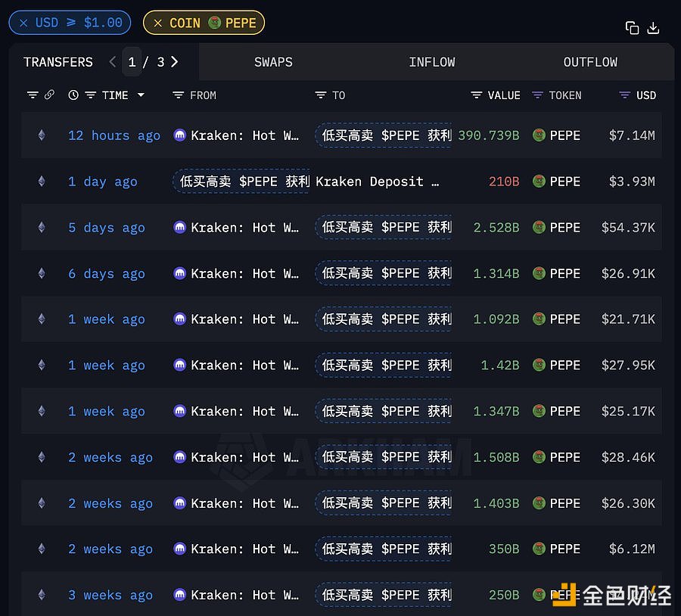
Task: Switch to the INFLOW tab
Action: [x=432, y=62]
